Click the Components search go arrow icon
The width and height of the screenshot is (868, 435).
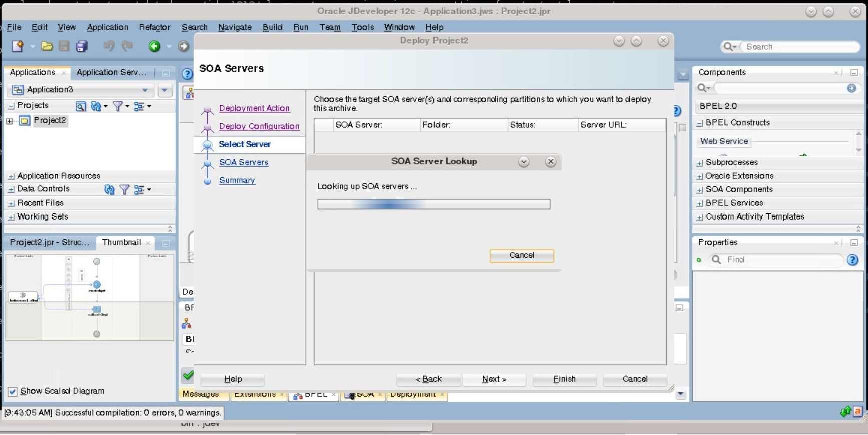click(851, 88)
